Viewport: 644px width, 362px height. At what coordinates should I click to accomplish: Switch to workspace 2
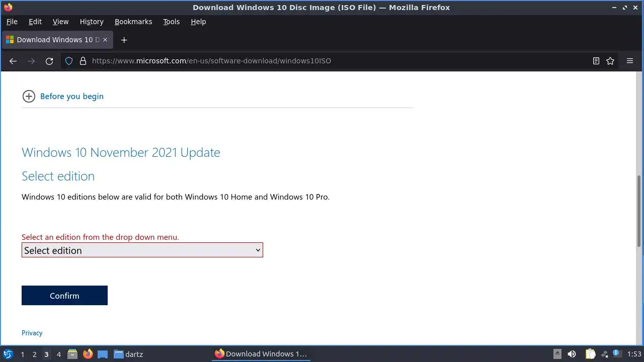coord(34,354)
